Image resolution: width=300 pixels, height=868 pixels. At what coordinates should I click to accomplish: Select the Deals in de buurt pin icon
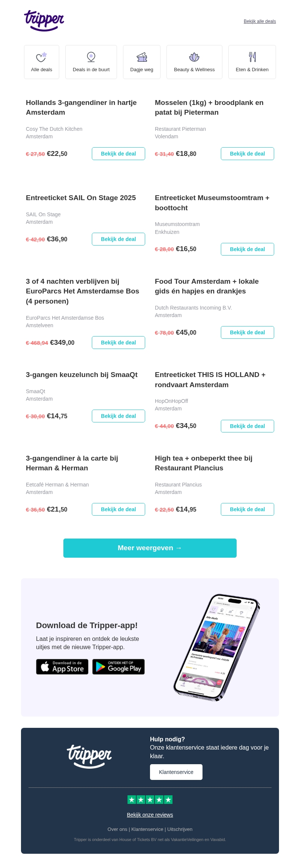click(x=91, y=57)
